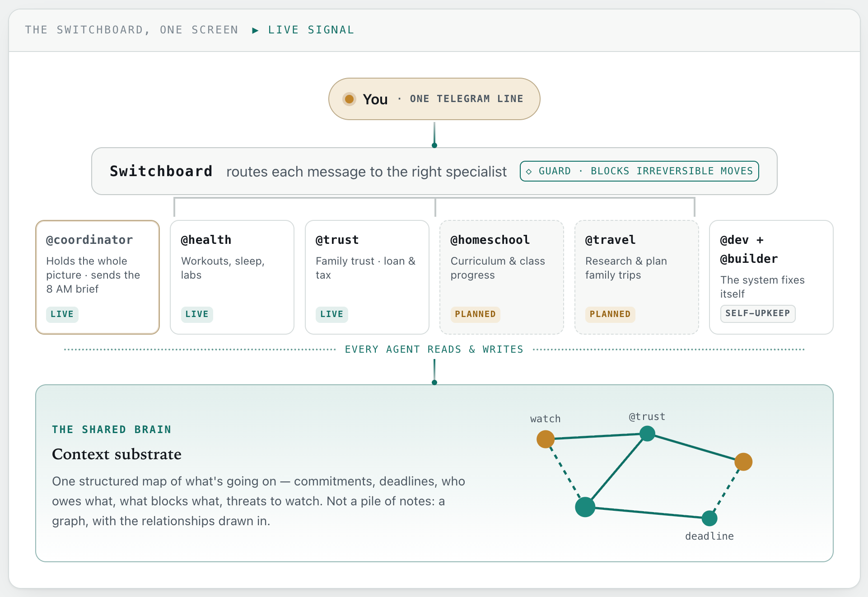Click the play triangle before LIVE SIGNAL

255,30
